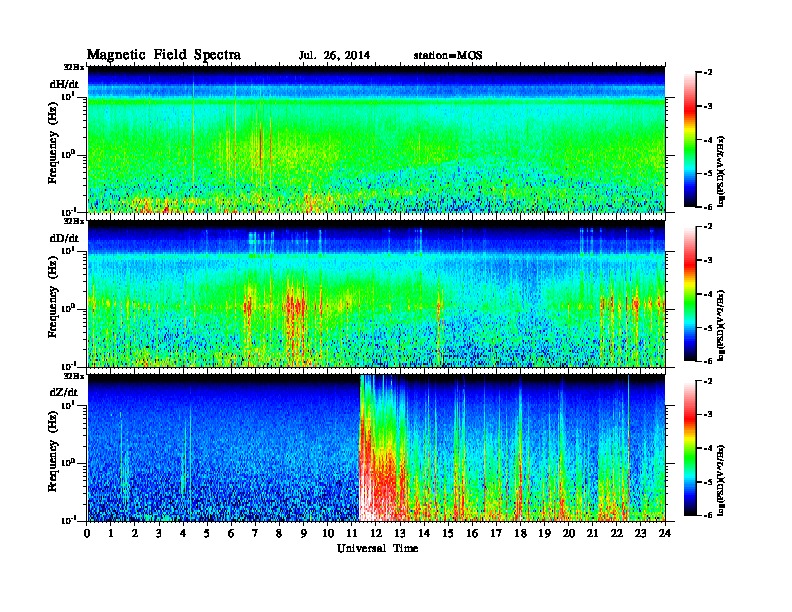792x612 pixels.
Task: Click hour "7" on the time axis
Action: [256, 533]
